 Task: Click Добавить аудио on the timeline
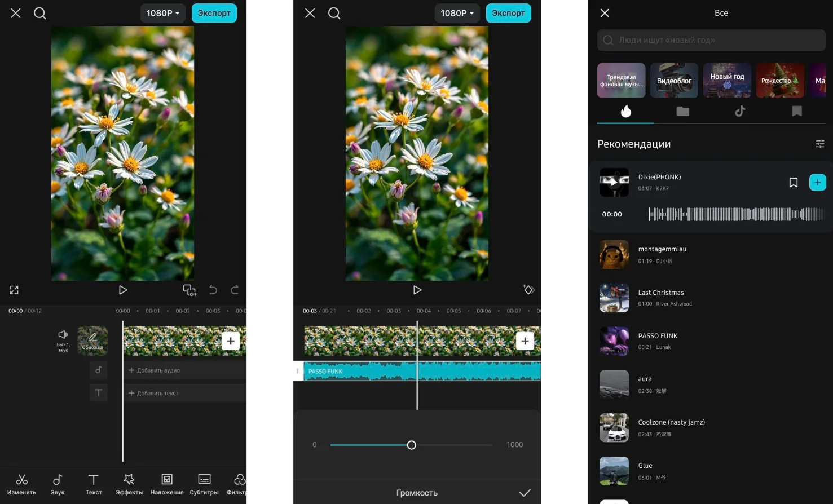pos(155,370)
